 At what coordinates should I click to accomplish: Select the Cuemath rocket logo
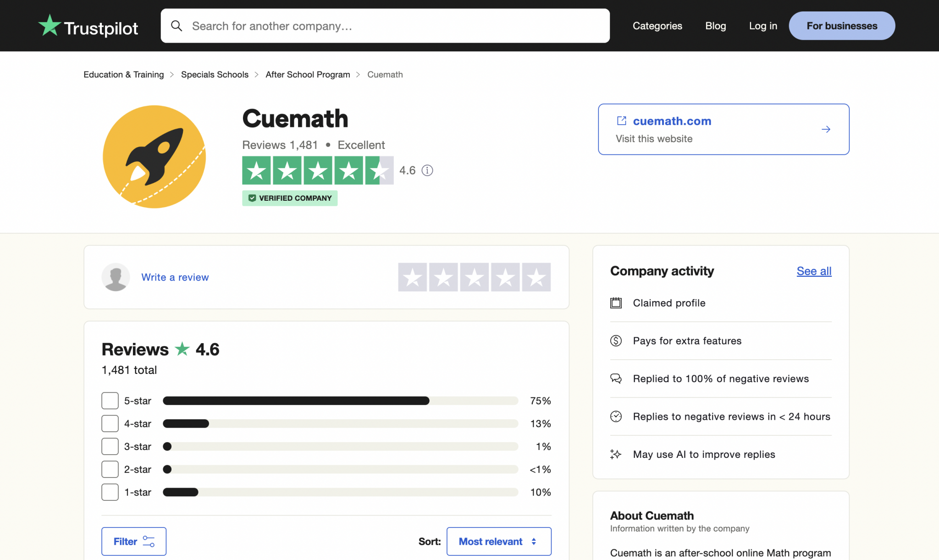(154, 157)
